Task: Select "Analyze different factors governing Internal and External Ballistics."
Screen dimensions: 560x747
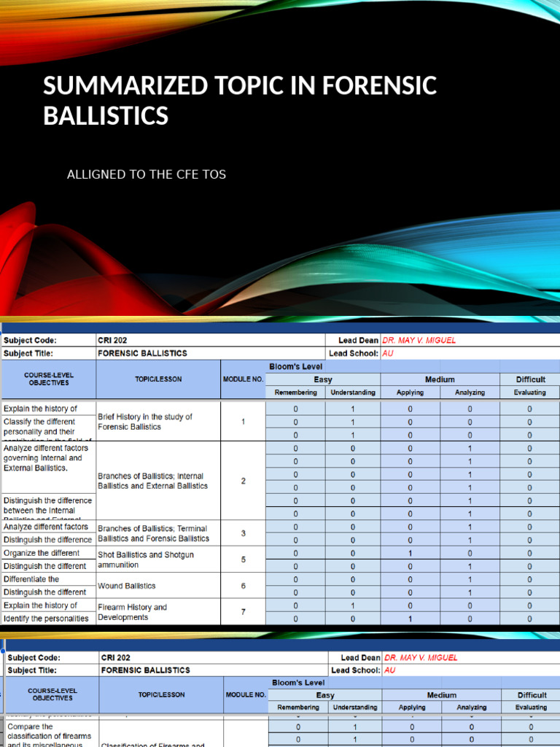Action: (x=46, y=458)
